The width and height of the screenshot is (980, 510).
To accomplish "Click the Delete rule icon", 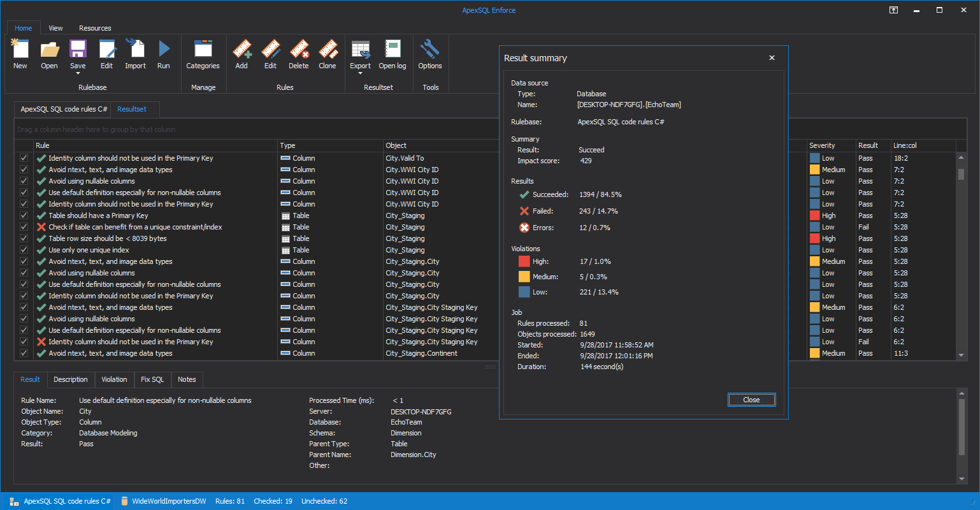I will coord(299,49).
